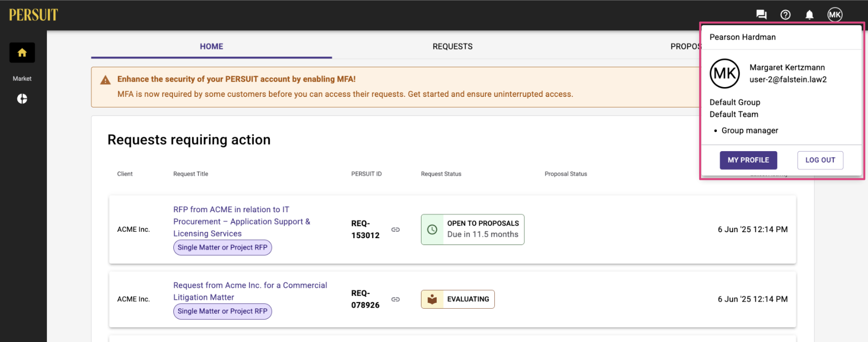Click the Evaluating status box icon

pyautogui.click(x=432, y=299)
